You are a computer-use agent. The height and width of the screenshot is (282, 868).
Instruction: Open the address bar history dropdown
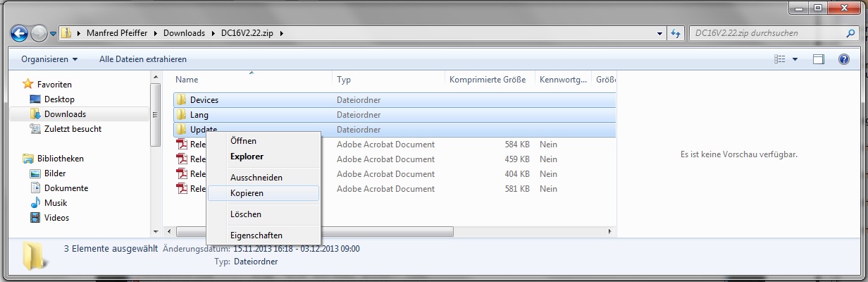click(x=659, y=33)
